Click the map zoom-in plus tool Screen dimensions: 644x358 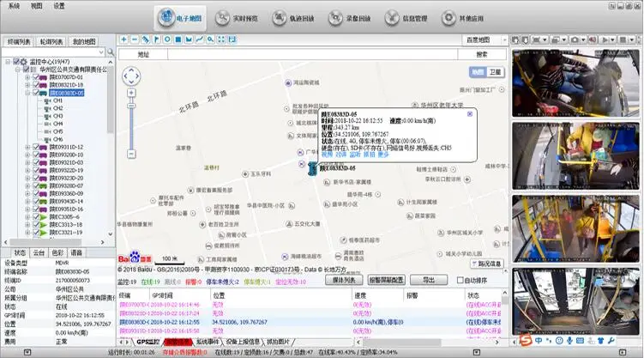(124, 39)
